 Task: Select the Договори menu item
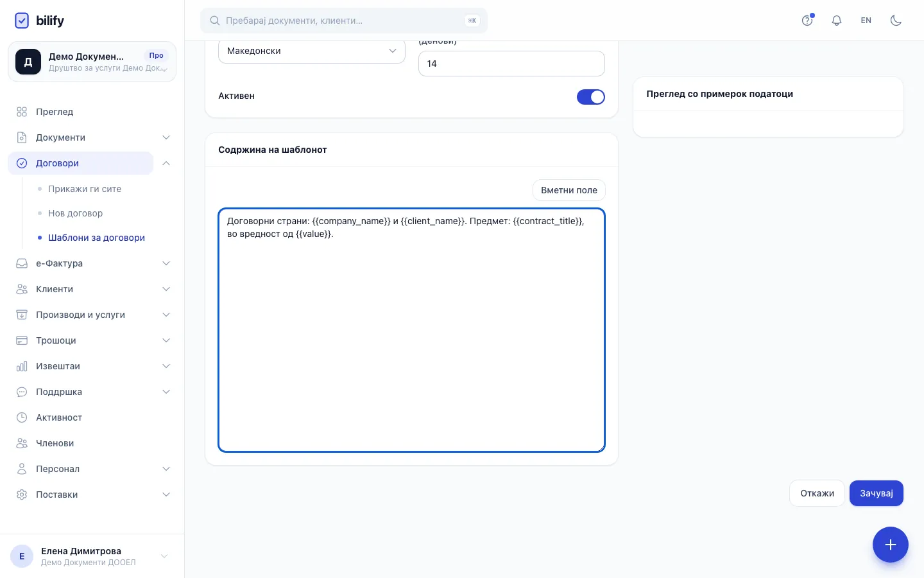coord(80,163)
